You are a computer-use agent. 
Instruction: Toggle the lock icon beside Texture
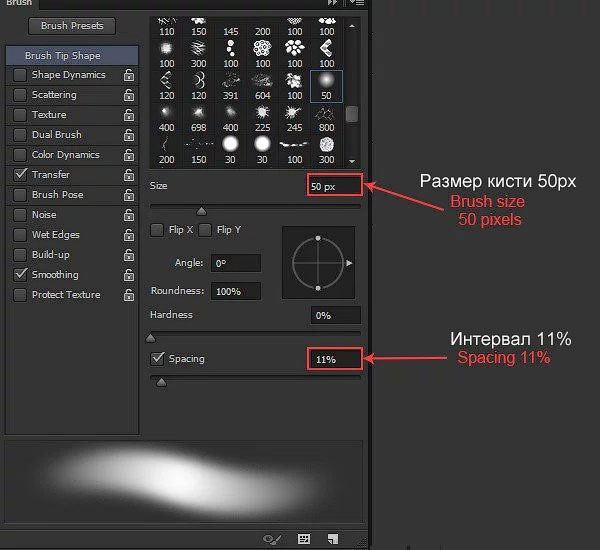pyautogui.click(x=129, y=115)
